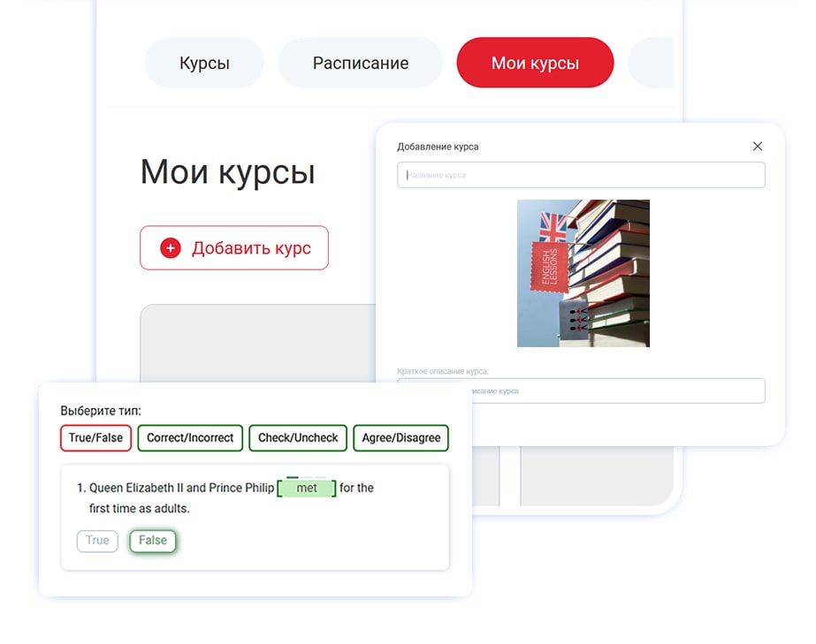Click the green 'met' blank in the sentence
The width and height of the screenshot is (816, 644).
[307, 489]
